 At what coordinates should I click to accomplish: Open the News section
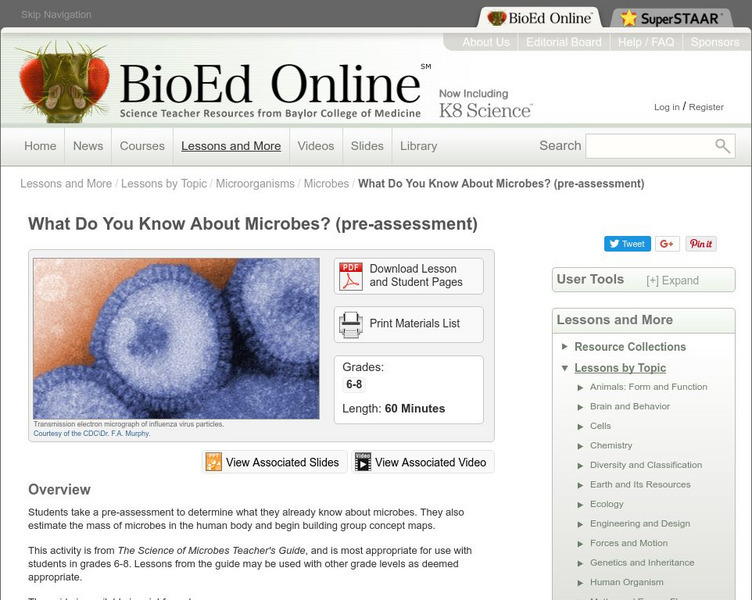[x=88, y=146]
